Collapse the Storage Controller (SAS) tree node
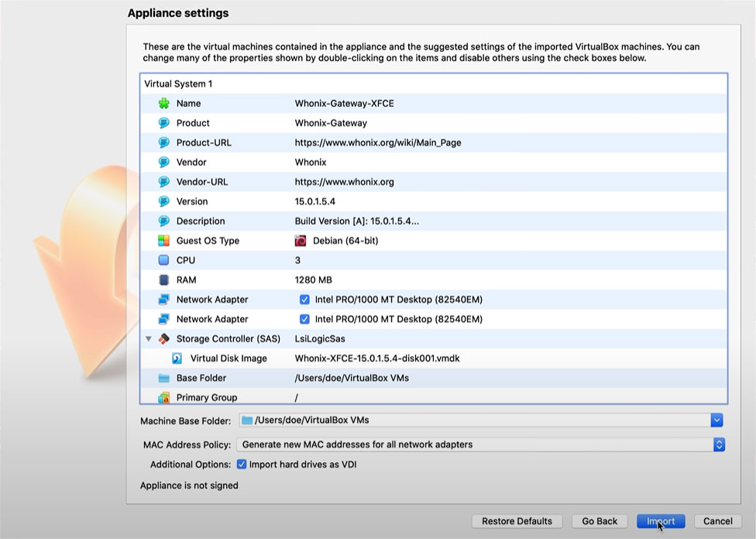This screenshot has width=756, height=539. coord(149,338)
